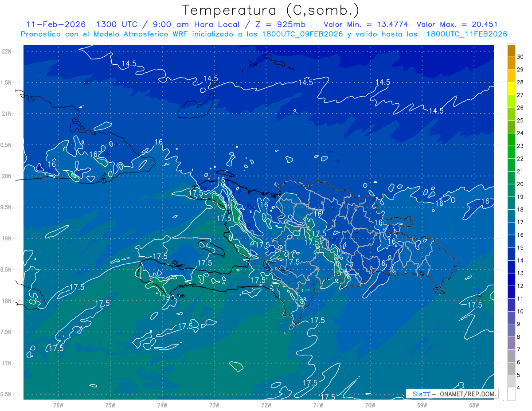Click the legend scale value '27'

coord(520,95)
